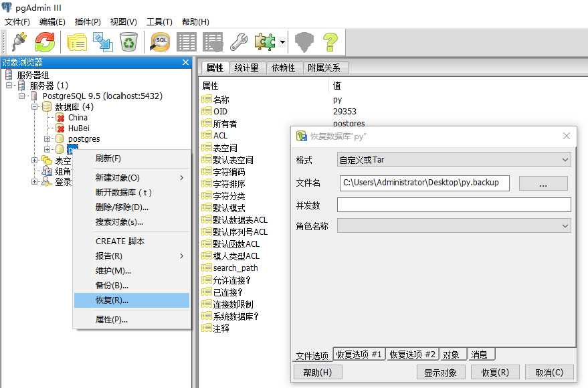Select the server connection plug icon

(x=17, y=41)
